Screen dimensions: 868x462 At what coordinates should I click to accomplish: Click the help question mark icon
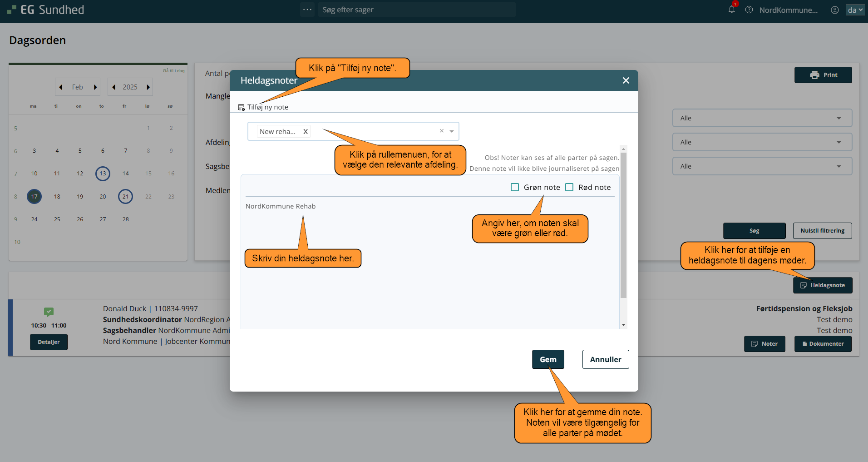pyautogui.click(x=749, y=10)
